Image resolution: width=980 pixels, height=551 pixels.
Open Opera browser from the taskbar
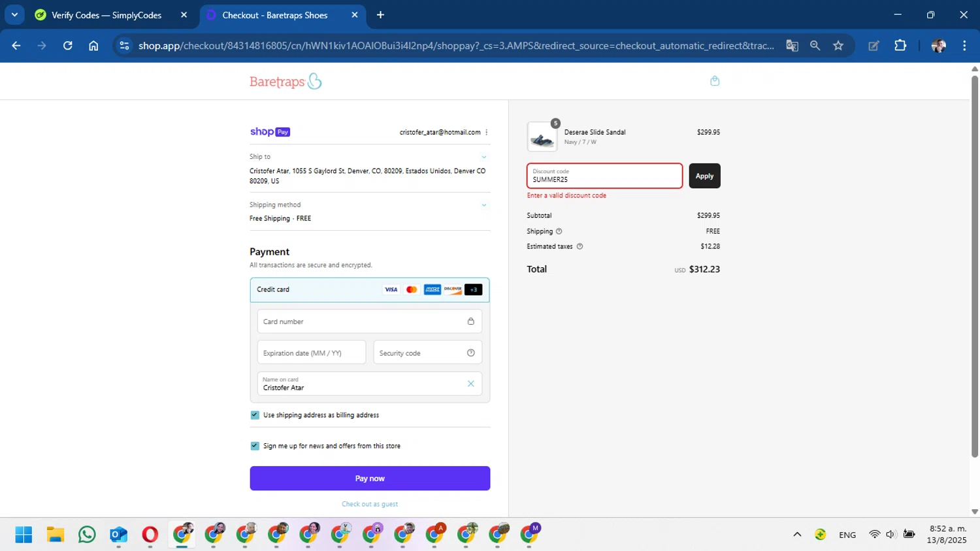pyautogui.click(x=150, y=535)
